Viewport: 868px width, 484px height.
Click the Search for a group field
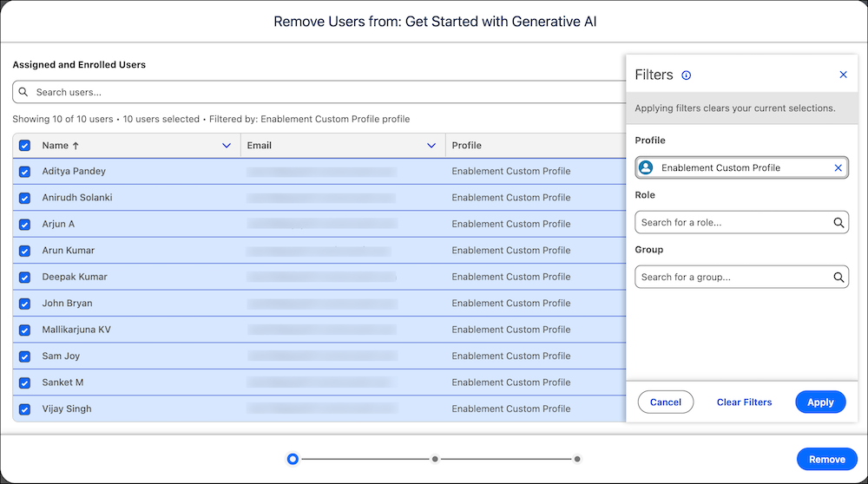(x=741, y=277)
